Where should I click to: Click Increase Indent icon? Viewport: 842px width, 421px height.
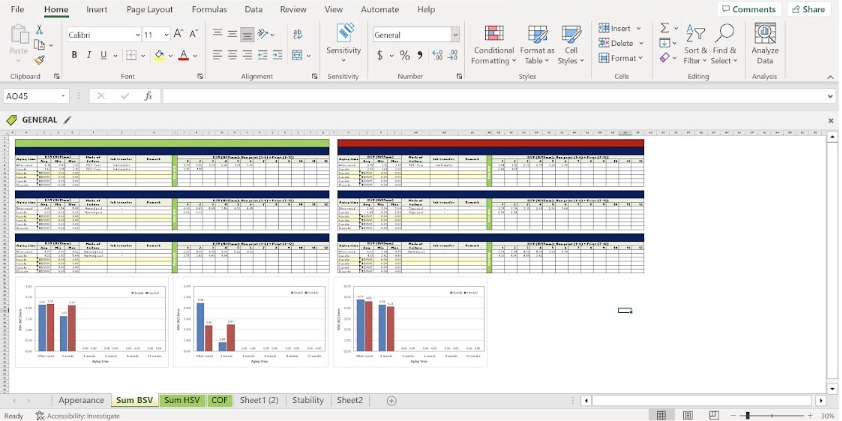pyautogui.click(x=277, y=55)
